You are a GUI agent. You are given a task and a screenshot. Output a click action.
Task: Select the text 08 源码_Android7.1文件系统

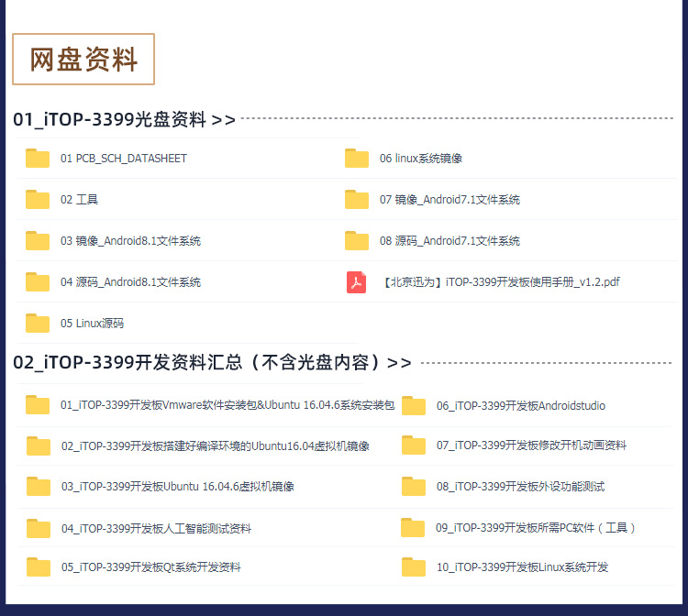tap(449, 241)
